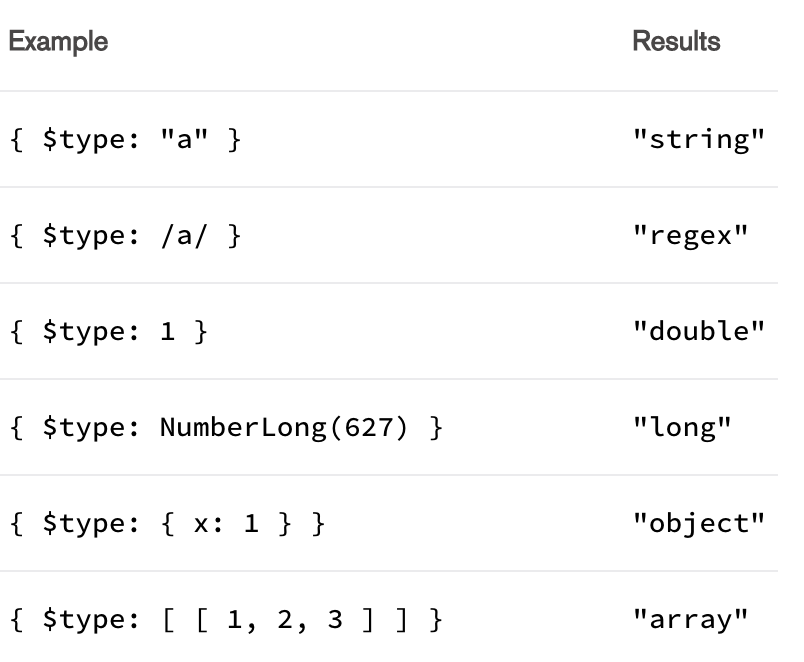Click the $type keyword in the object row
The image size is (804, 662).
point(90,523)
